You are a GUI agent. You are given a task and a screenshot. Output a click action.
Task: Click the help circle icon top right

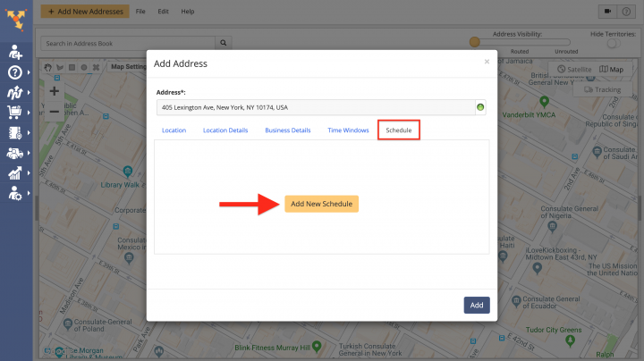tap(626, 12)
